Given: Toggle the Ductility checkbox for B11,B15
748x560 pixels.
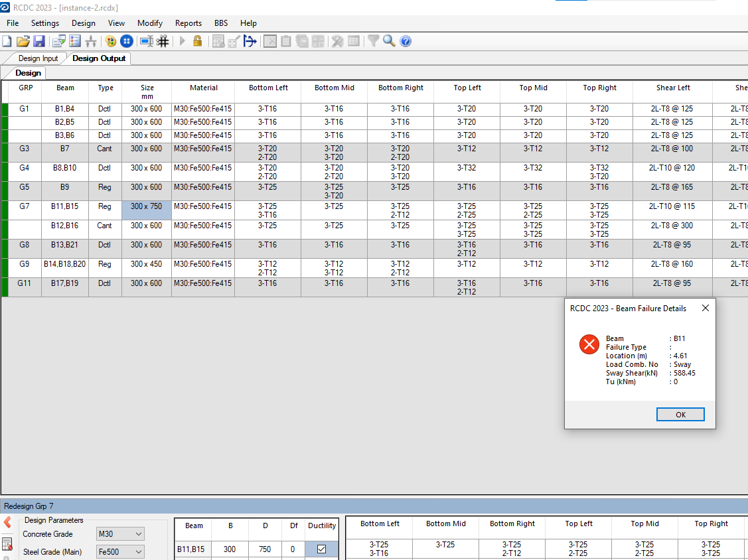Looking at the screenshot, I should [321, 549].
